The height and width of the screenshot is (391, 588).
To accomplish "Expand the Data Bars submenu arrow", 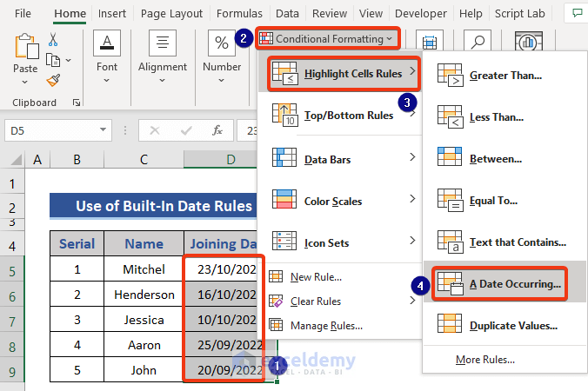I will [412, 157].
